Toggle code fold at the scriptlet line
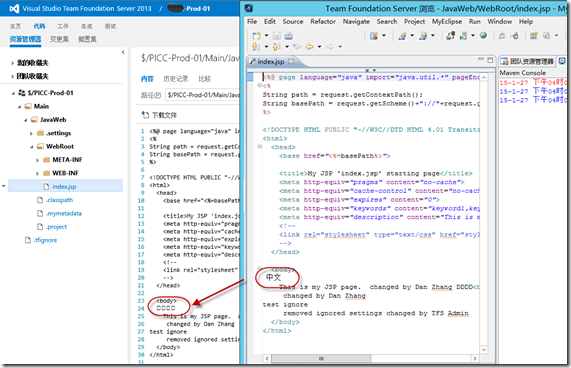This screenshot has width=571, height=368. [x=260, y=86]
